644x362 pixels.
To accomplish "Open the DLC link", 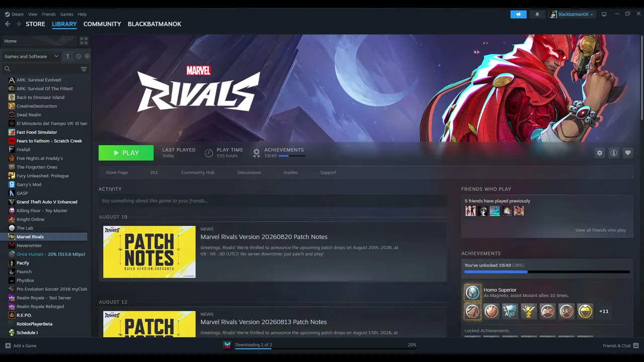I will coord(154,172).
